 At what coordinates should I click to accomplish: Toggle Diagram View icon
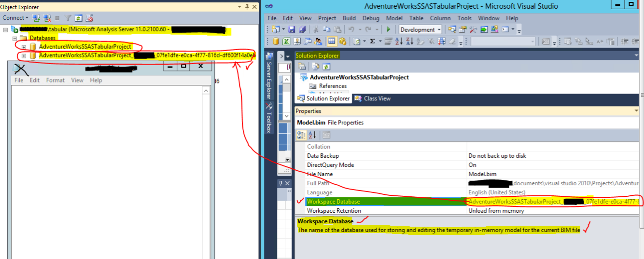pyautogui.click(x=343, y=41)
